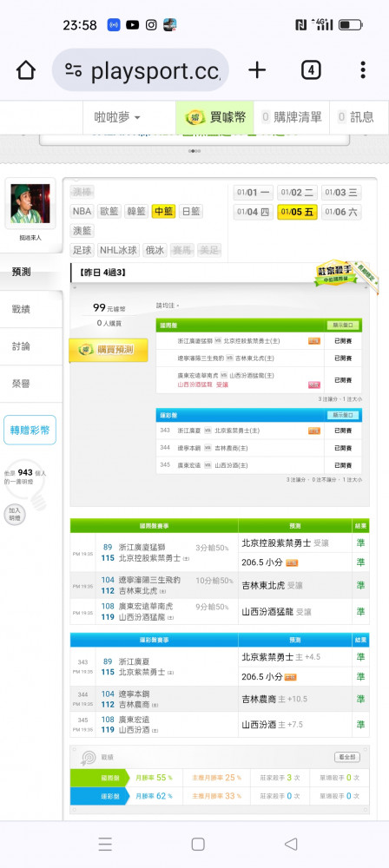Open 買噱幣 coin purchase
The image size is (389, 868).
coord(215,117)
